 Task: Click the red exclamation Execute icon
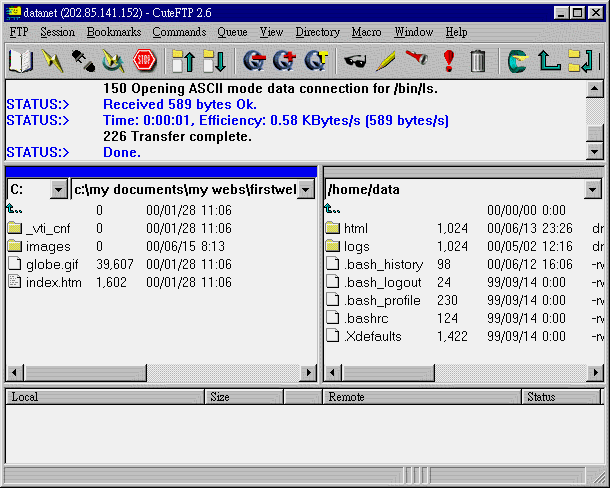(x=449, y=61)
